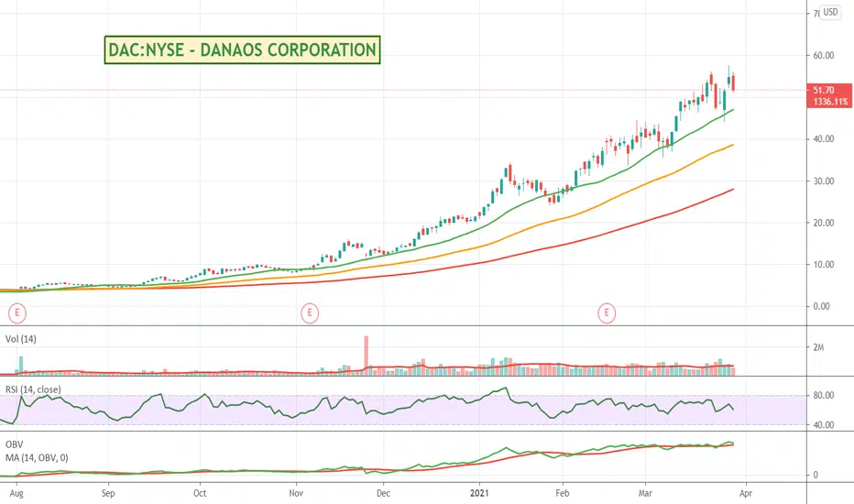Click the earnings marker near November
Screen dimensions: 854x504
tap(310, 312)
